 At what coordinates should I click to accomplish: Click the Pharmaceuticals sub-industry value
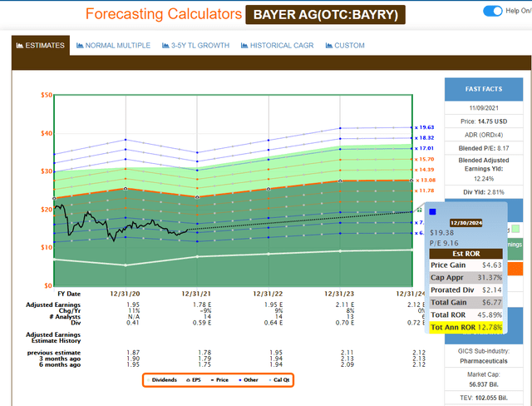(x=484, y=361)
